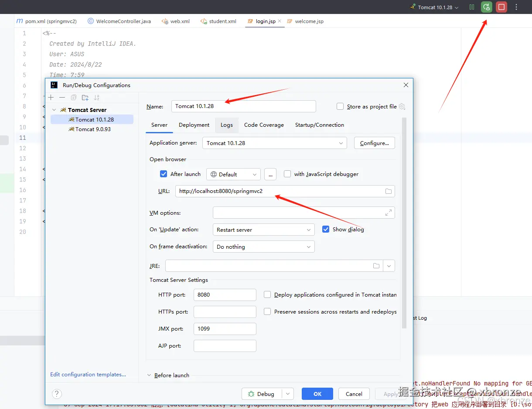This screenshot has height=409, width=532.
Task: Uncheck the Show dialog option
Action: click(326, 229)
